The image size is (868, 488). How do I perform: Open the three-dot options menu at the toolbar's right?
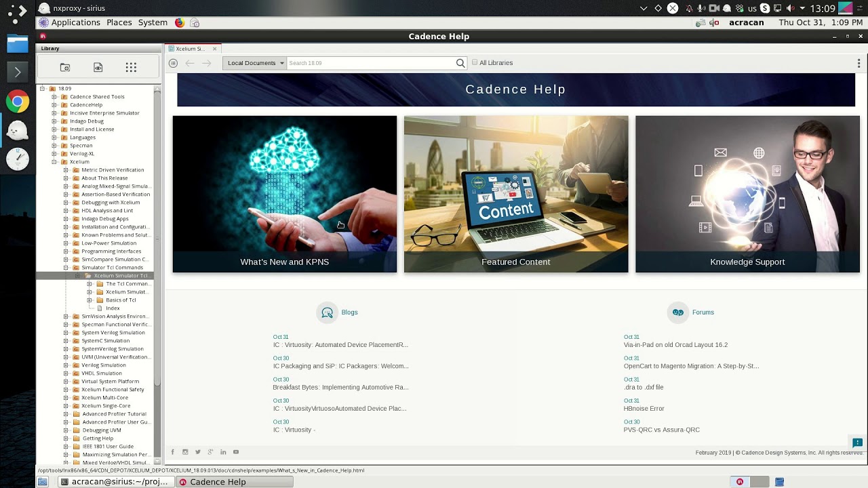(x=859, y=63)
